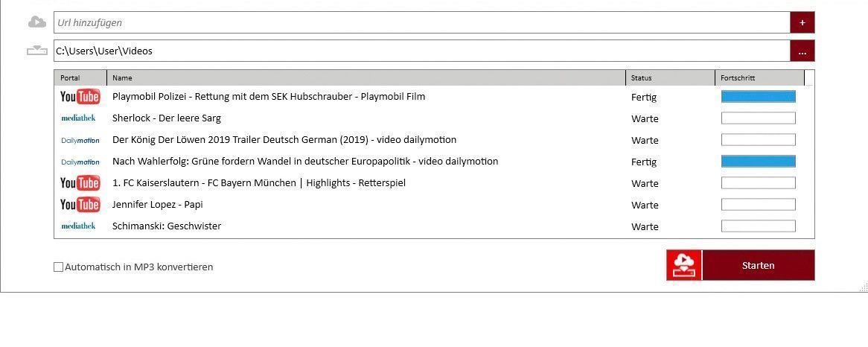Screen dimensions: 868x347
Task: Sort list by the Portal column header
Action: coord(80,78)
